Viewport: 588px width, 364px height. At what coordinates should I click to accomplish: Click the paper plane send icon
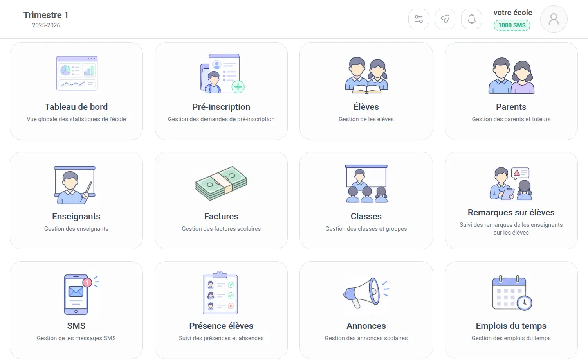445,19
